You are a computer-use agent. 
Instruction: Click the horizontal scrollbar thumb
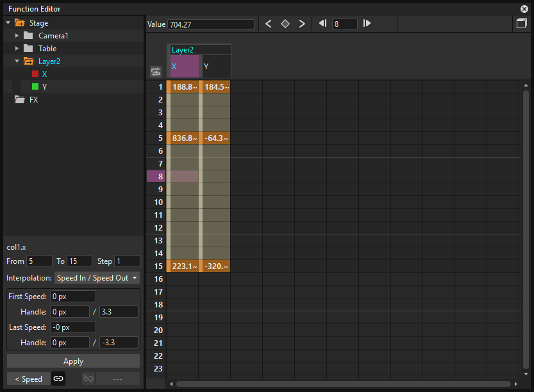(344, 384)
